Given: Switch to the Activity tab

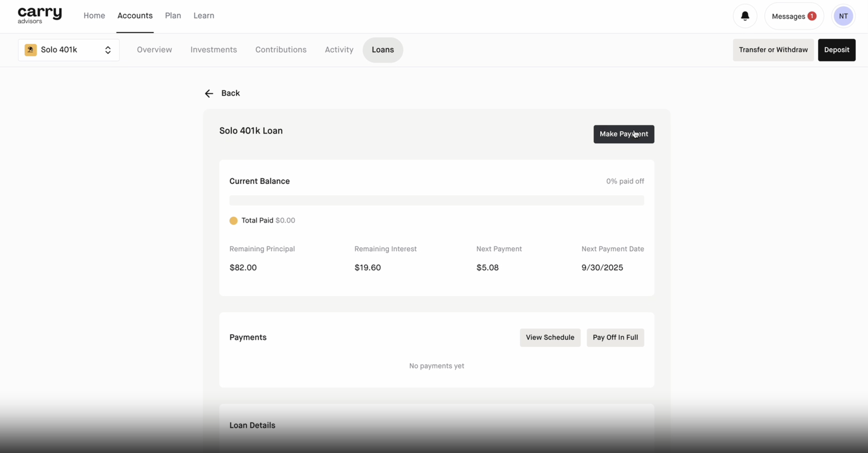Looking at the screenshot, I should tap(339, 50).
